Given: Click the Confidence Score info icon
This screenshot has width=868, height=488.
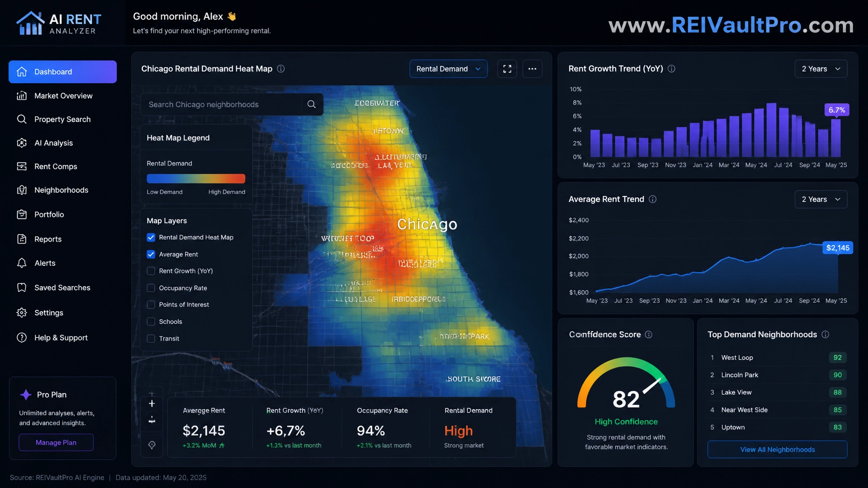Looking at the screenshot, I should coord(649,335).
